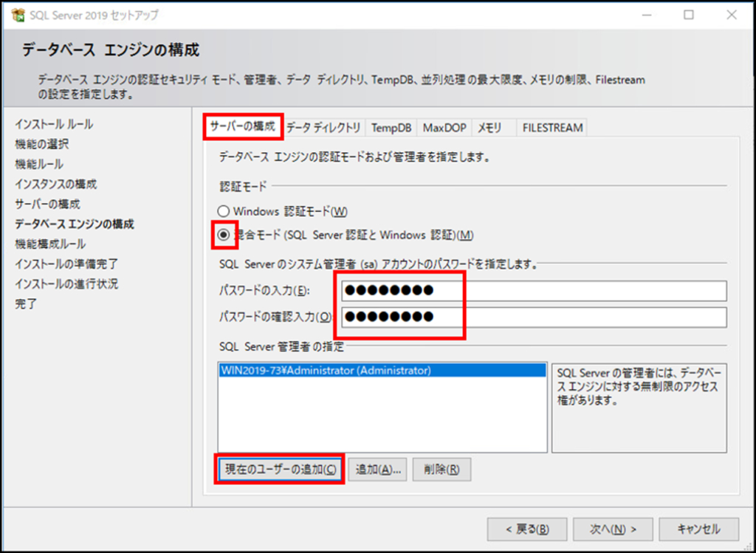
Task: Click インスタンスの構成 step in sidebar
Action: [x=55, y=184]
